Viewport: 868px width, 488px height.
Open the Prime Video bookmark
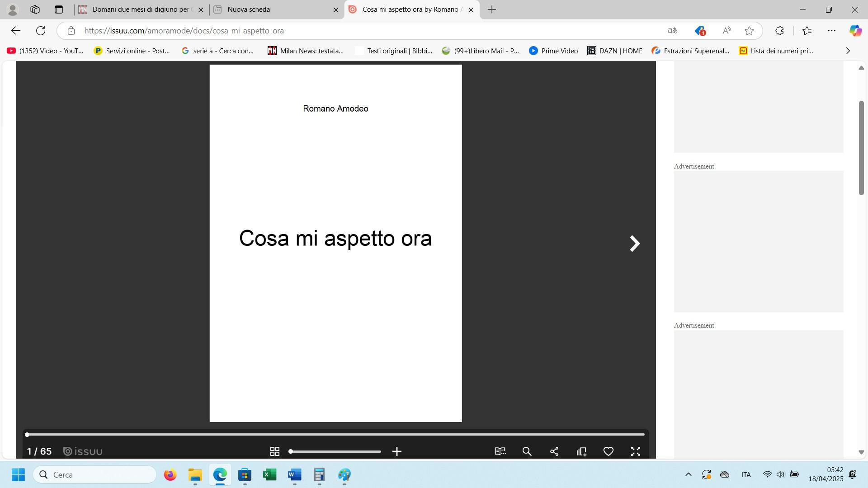(553, 51)
